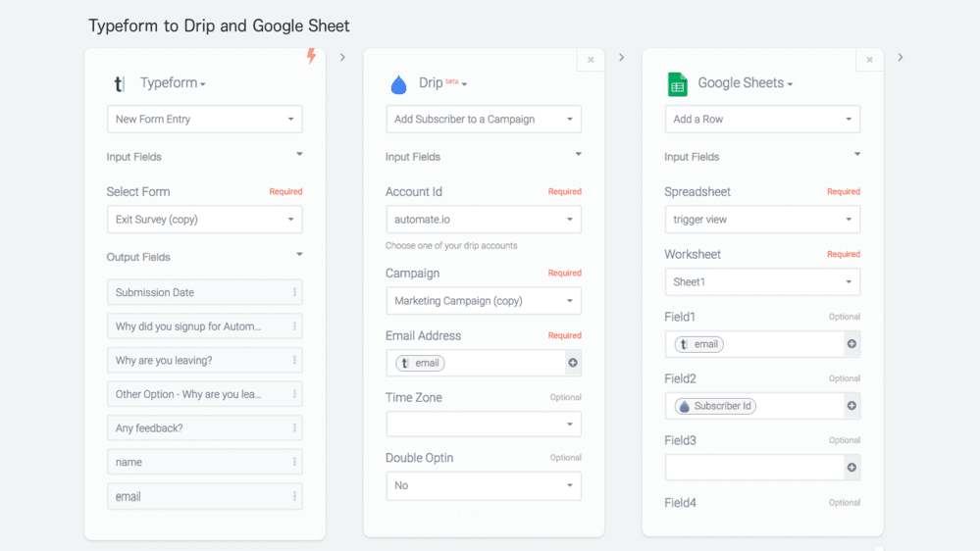The image size is (980, 551).
Task: Click drag handle on Why did you signup field
Action: [294, 326]
